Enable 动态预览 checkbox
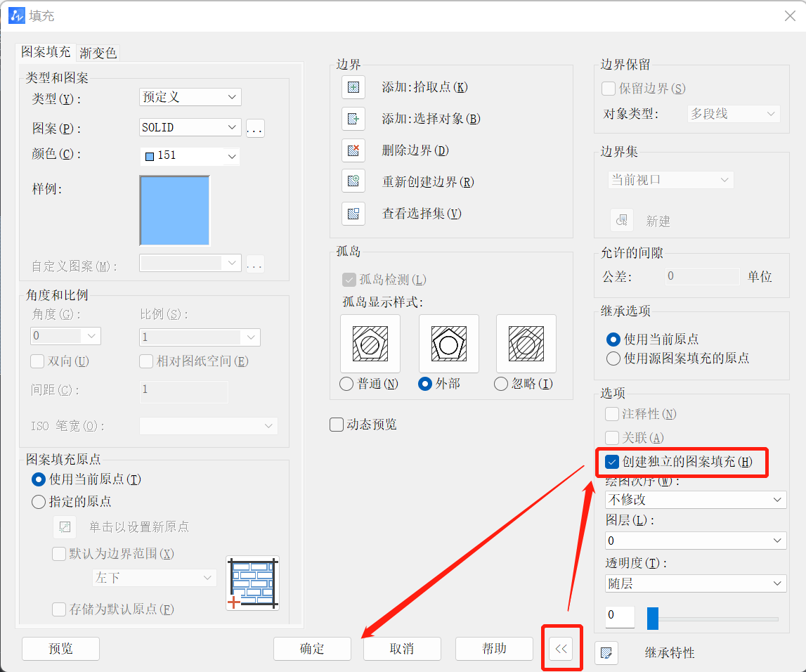The width and height of the screenshot is (806, 672). tap(337, 425)
